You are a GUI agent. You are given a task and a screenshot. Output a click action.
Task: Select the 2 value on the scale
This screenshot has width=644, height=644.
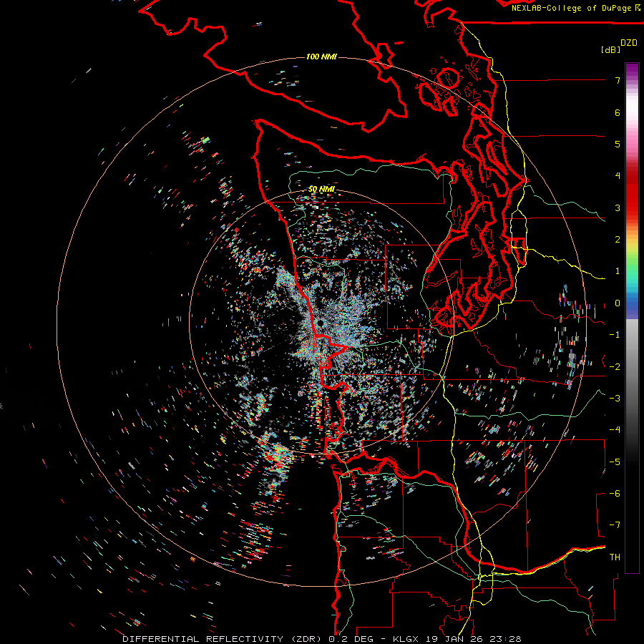(618, 240)
